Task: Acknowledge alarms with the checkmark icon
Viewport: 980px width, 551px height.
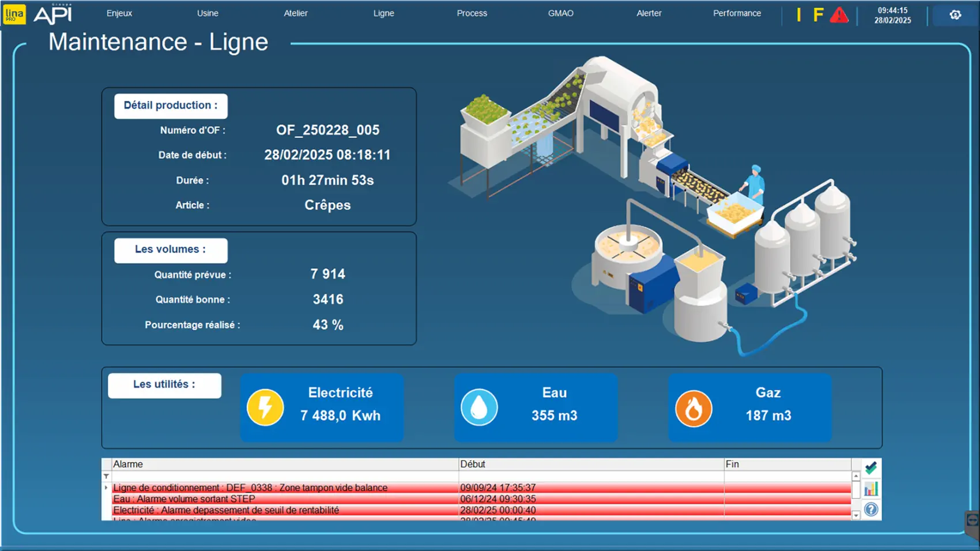Action: [871, 467]
